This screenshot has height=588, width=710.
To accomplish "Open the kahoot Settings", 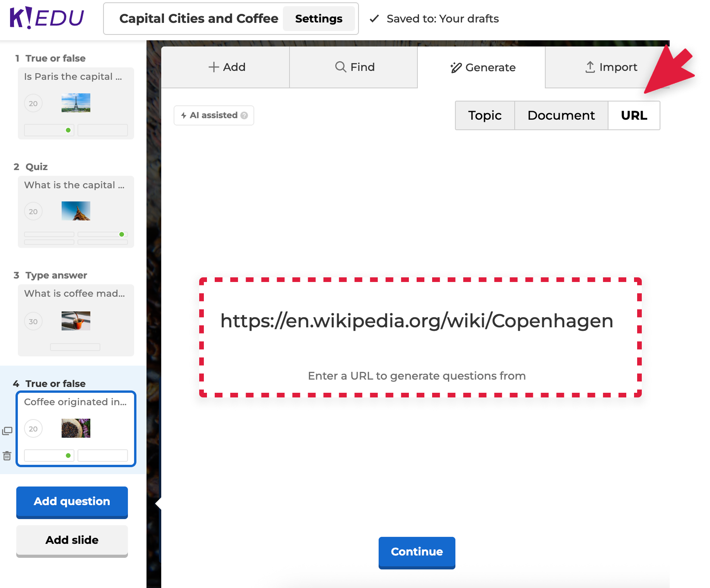I will coord(319,19).
